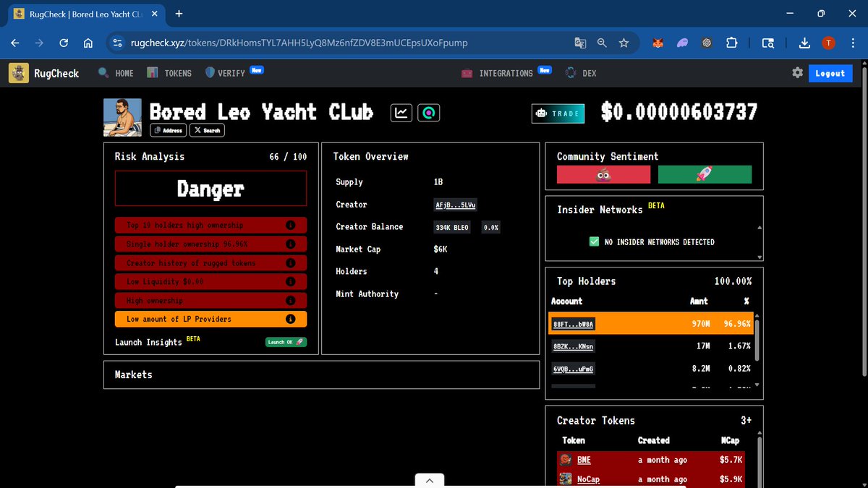The image size is (868, 488).
Task: Click the Danger risk level box
Action: 210,189
